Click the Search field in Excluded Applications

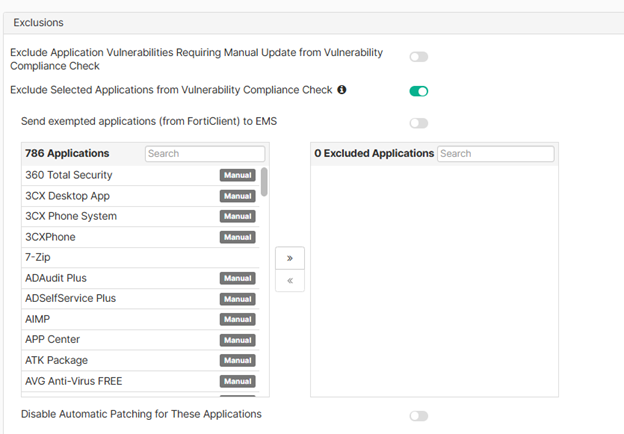click(495, 154)
